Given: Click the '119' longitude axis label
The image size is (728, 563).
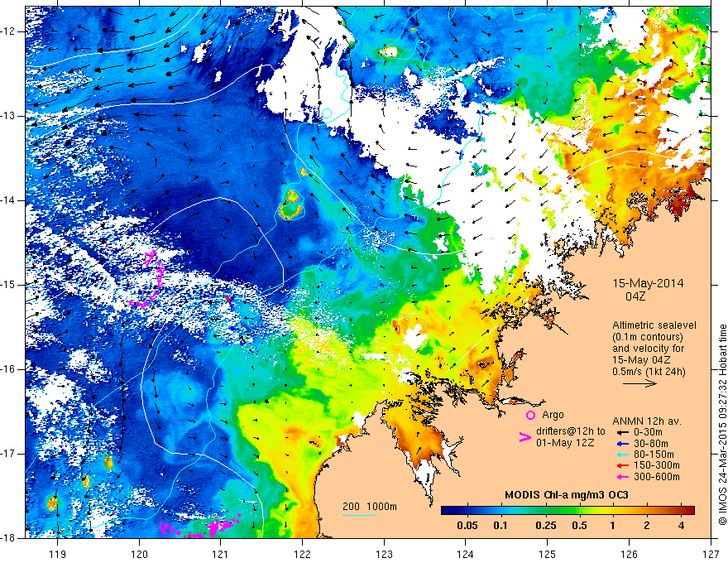Looking at the screenshot, I should pyautogui.click(x=58, y=554).
